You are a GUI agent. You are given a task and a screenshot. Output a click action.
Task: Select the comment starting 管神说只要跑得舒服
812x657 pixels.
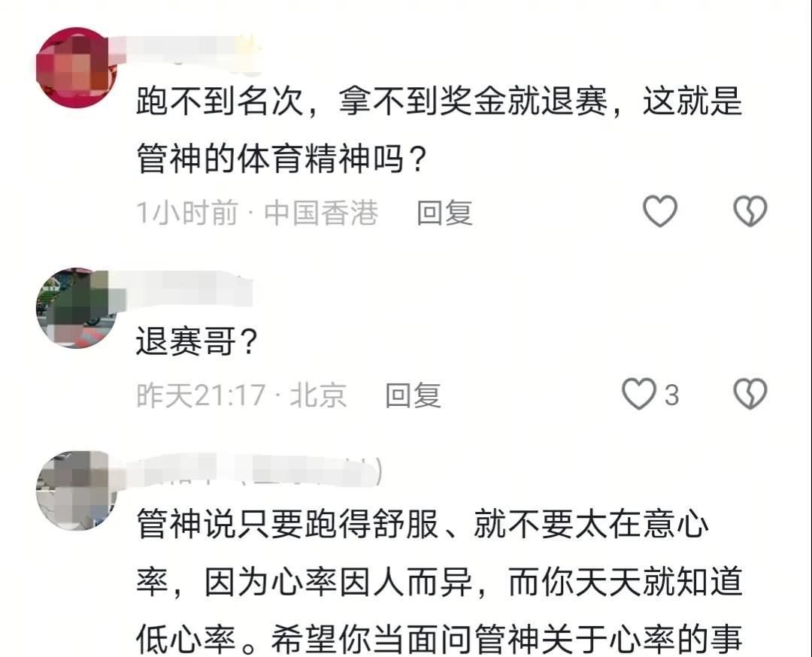pyautogui.click(x=439, y=582)
